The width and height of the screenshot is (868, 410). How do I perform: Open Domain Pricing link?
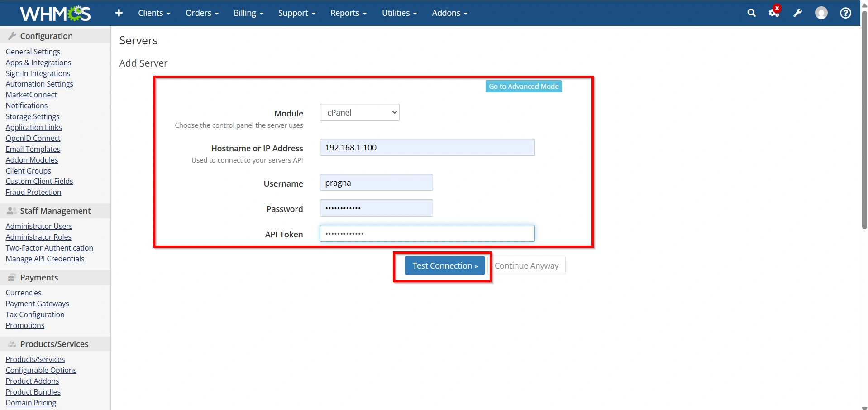[x=31, y=403]
